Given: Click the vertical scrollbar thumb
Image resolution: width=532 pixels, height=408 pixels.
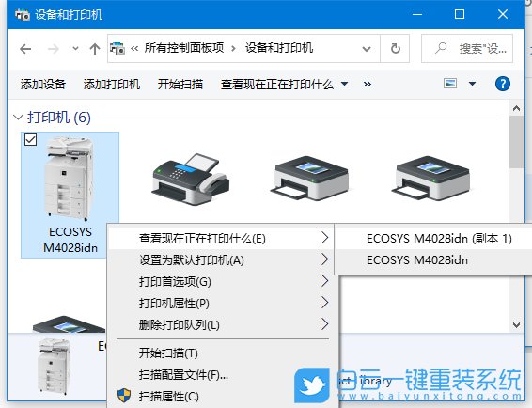Looking at the screenshot, I should pos(516,142).
